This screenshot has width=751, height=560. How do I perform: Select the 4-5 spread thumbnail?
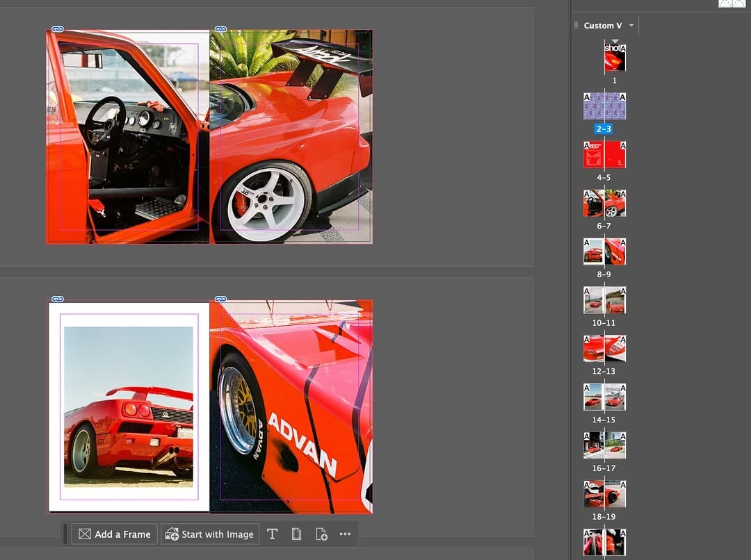coord(604,155)
